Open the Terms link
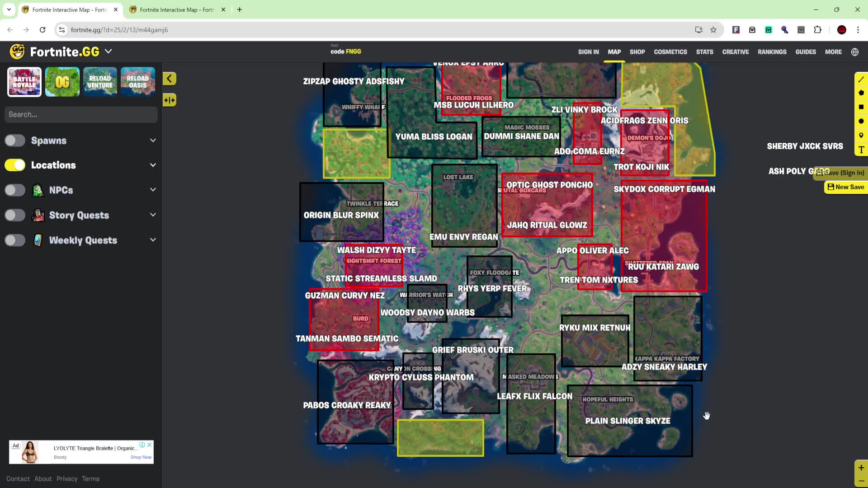This screenshot has height=488, width=868. tap(90, 479)
